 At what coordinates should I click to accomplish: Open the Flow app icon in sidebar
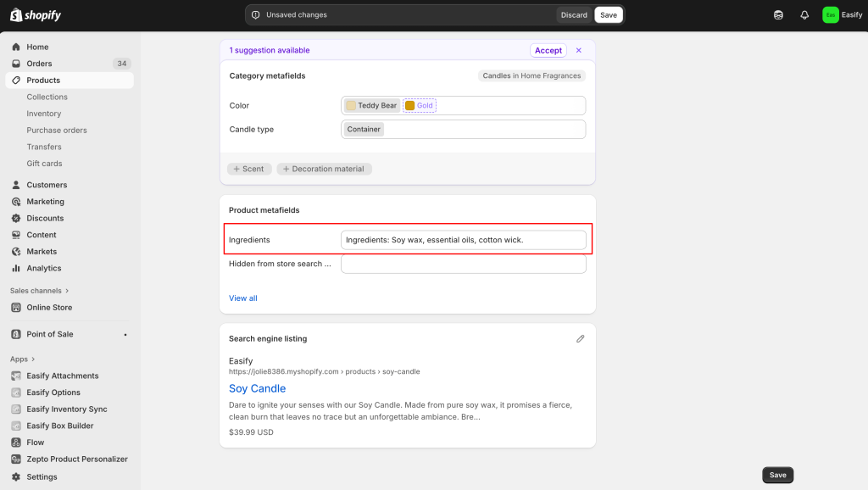point(16,443)
